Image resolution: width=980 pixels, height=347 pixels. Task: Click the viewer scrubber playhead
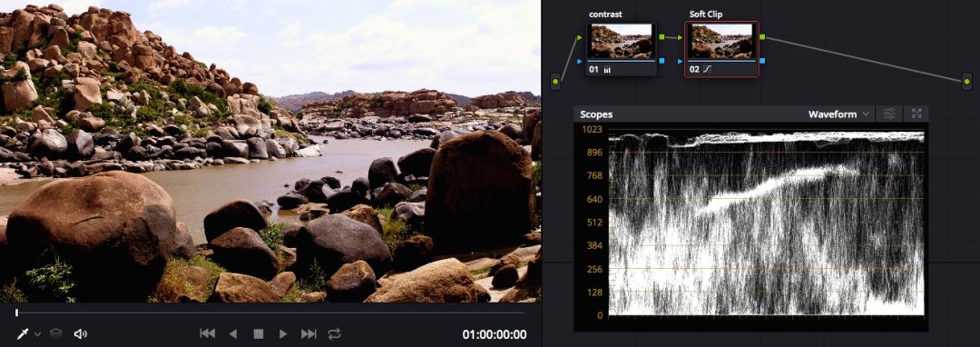coord(17,312)
